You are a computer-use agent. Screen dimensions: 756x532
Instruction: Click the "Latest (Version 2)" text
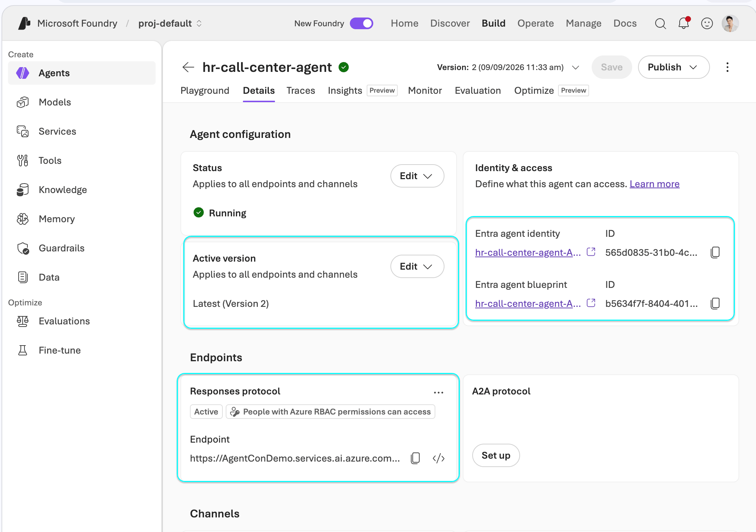(x=231, y=304)
